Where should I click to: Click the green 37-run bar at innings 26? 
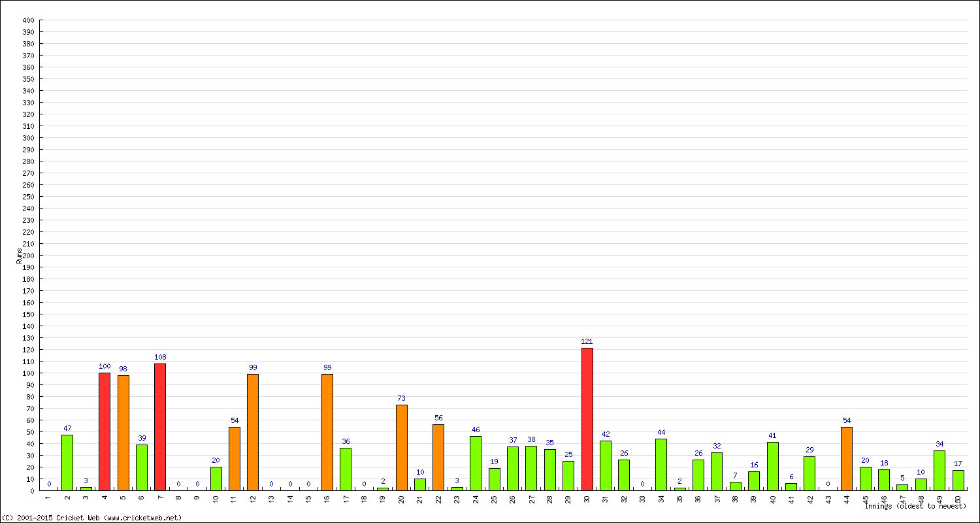(513, 469)
